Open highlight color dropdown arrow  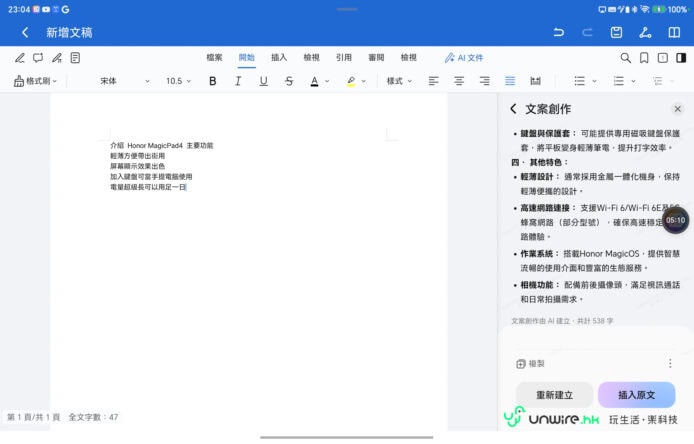coord(364,81)
